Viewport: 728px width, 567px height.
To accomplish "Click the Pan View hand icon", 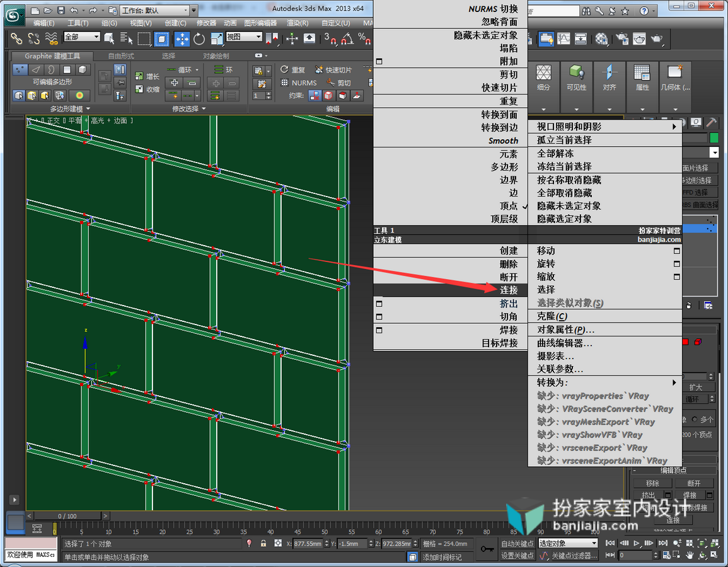I will tap(690, 555).
